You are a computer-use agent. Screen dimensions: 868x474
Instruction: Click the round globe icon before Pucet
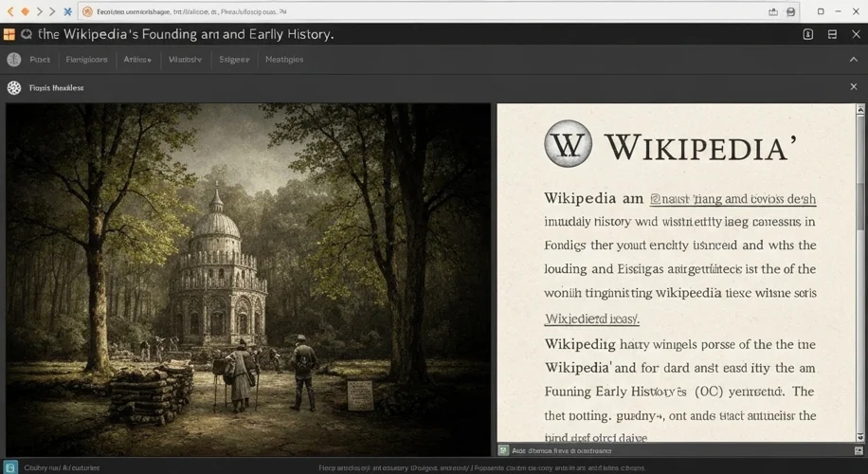[x=14, y=59]
